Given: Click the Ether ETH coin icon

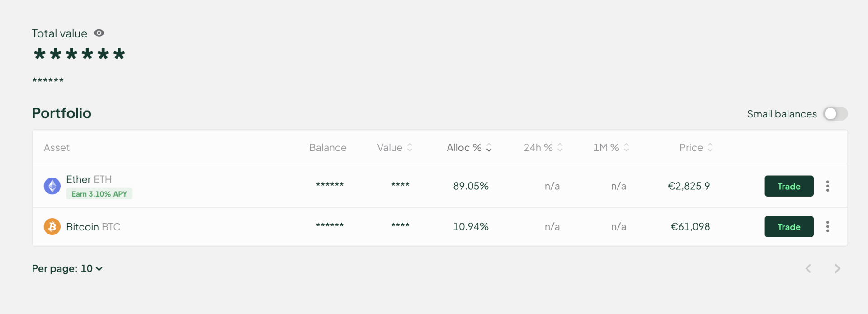Looking at the screenshot, I should 52,186.
